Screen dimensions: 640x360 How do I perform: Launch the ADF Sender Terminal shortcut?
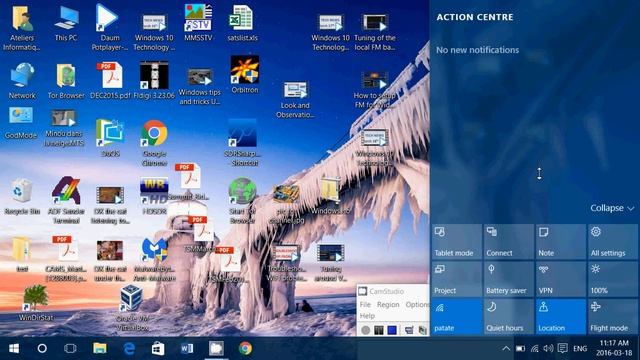click(66, 200)
